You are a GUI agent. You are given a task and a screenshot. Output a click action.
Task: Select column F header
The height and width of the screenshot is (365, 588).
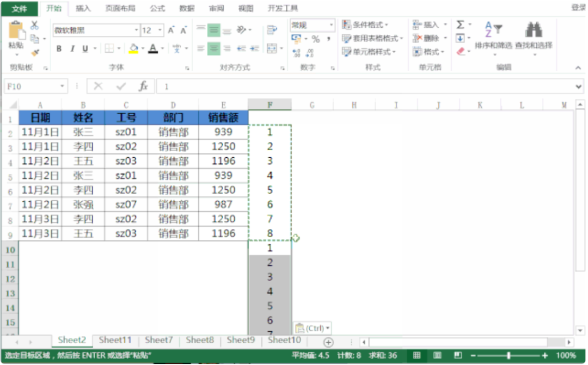tap(269, 105)
